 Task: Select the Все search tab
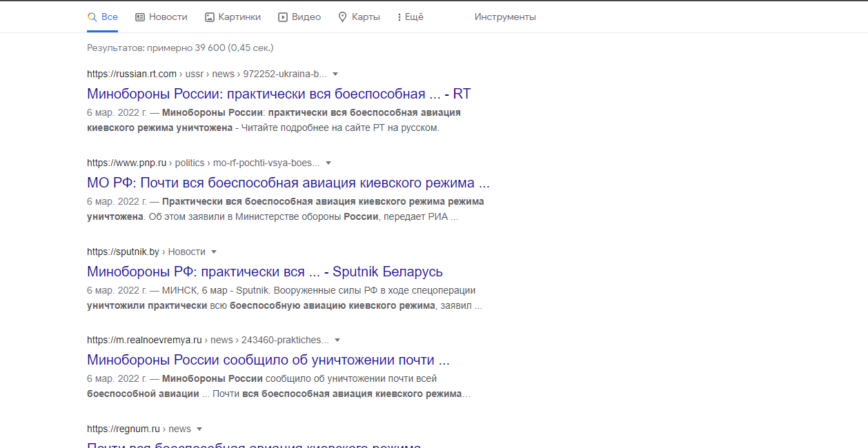coord(102,17)
